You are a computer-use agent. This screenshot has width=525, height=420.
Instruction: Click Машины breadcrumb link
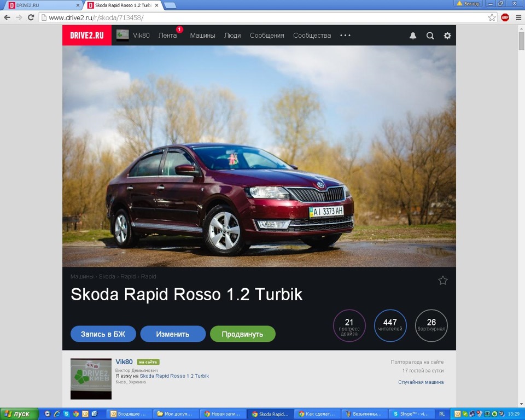pos(81,276)
